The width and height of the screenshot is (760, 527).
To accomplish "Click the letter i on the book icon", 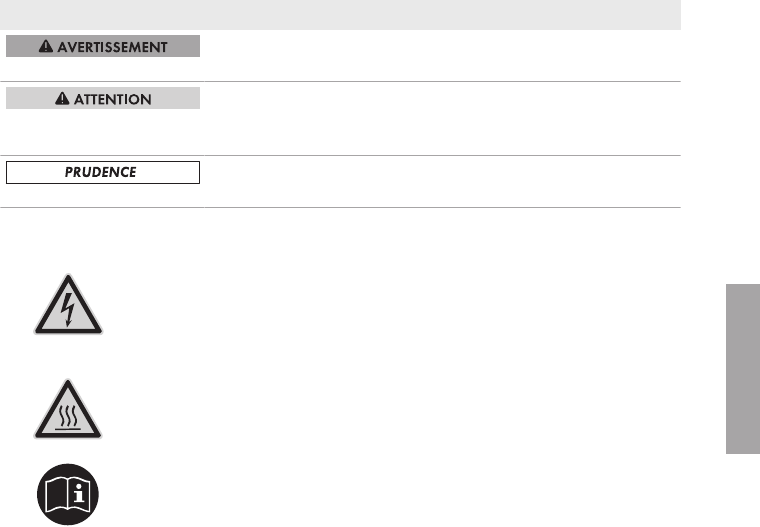I will coord(79,495).
